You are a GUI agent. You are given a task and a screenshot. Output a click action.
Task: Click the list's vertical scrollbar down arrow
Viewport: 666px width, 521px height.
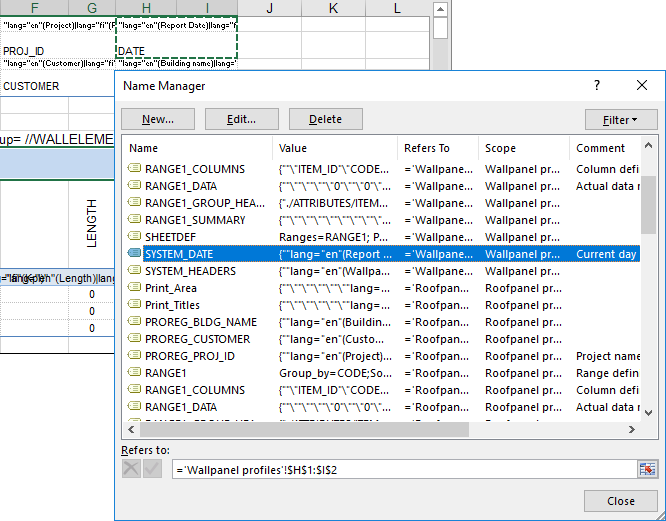pyautogui.click(x=648, y=414)
